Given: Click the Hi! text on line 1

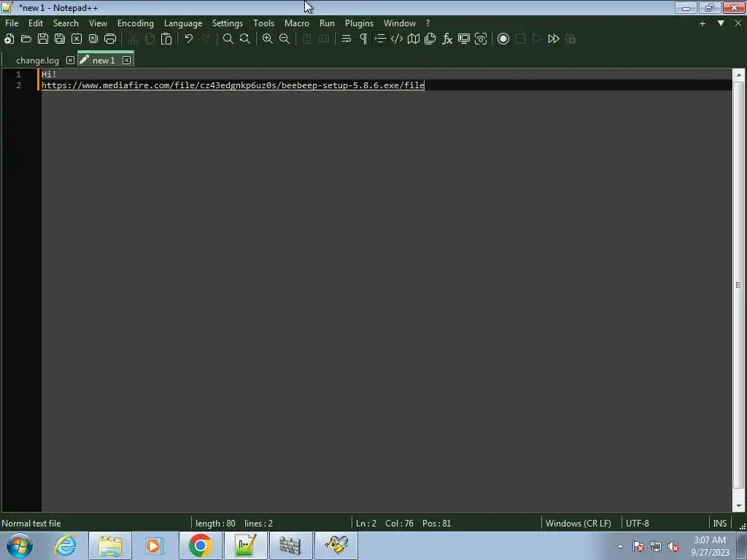Looking at the screenshot, I should point(49,74).
